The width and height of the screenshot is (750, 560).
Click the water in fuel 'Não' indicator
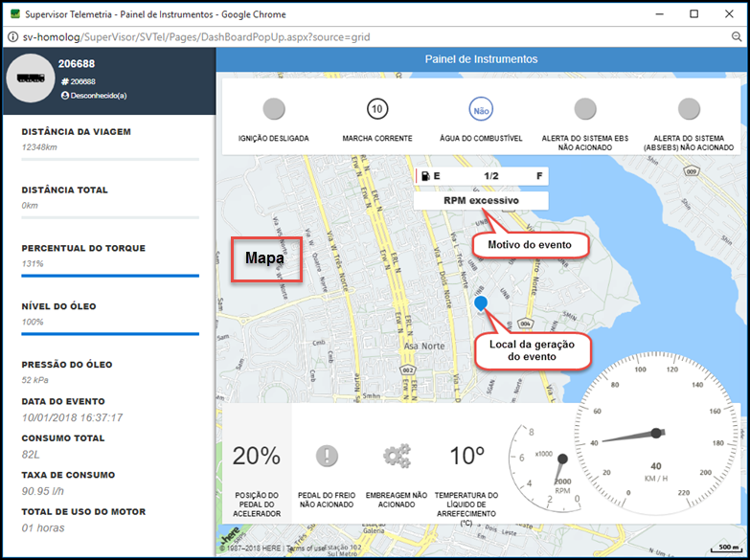click(481, 110)
